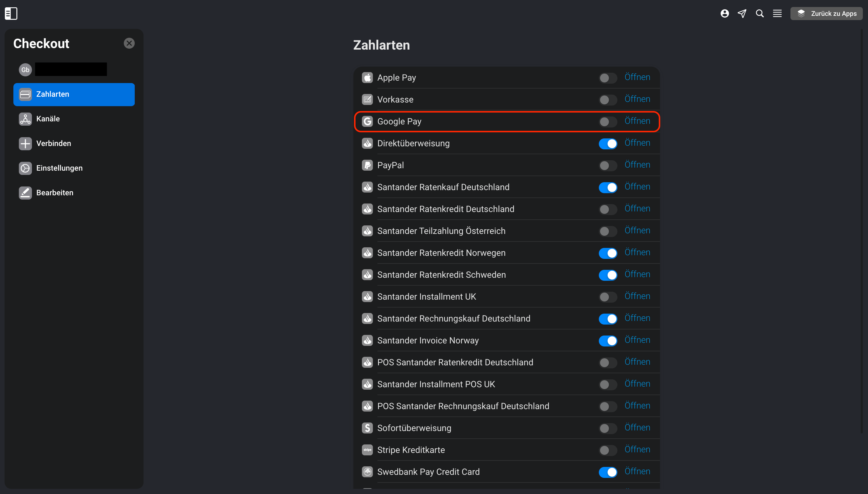
Task: Disable the Direktüberweisung toggle
Action: coord(608,144)
